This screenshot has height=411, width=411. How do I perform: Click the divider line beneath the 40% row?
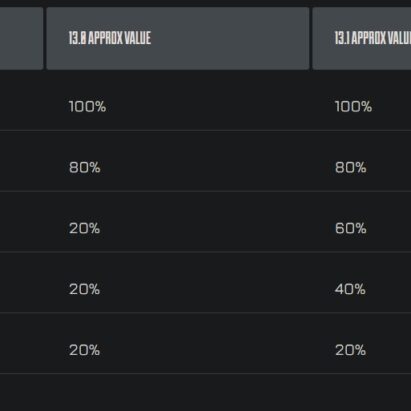coord(205,313)
